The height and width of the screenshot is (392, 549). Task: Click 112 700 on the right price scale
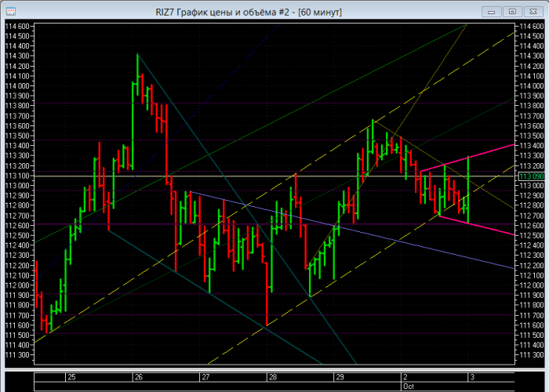click(532, 216)
